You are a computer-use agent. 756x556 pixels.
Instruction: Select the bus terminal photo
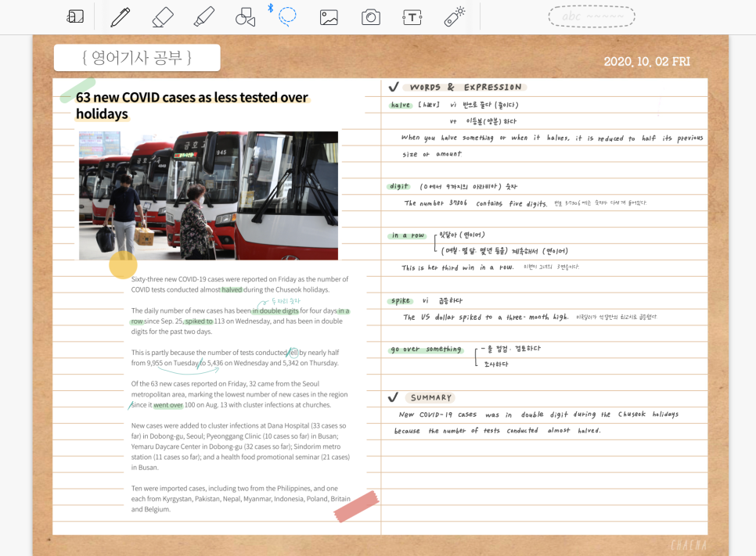(x=208, y=195)
